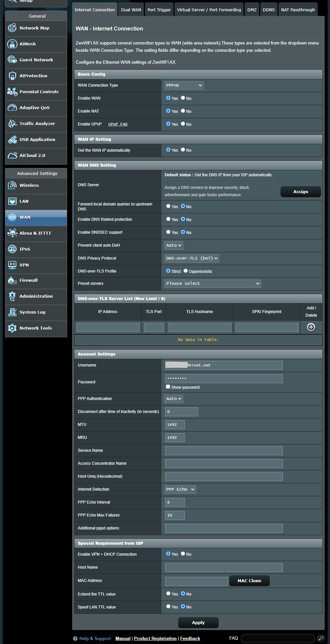Screen dimensions: 330x644
Task: Click the System Log icon
Action: [x=12, y=312]
